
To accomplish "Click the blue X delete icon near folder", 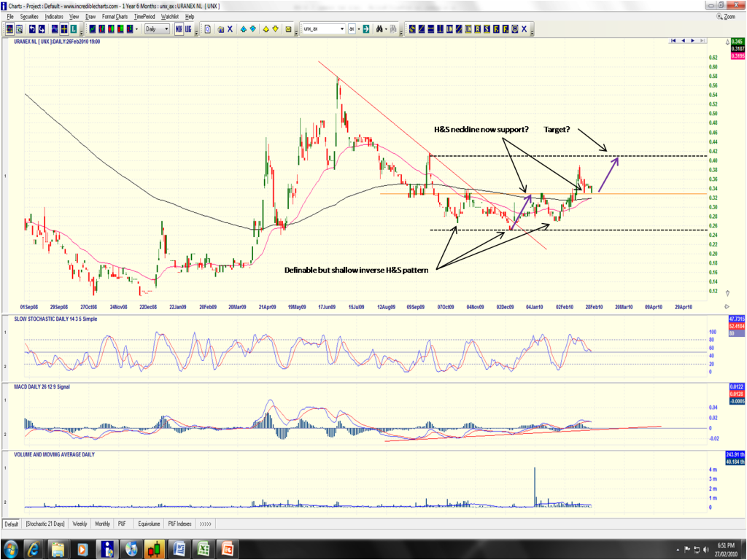I will (230, 29).
